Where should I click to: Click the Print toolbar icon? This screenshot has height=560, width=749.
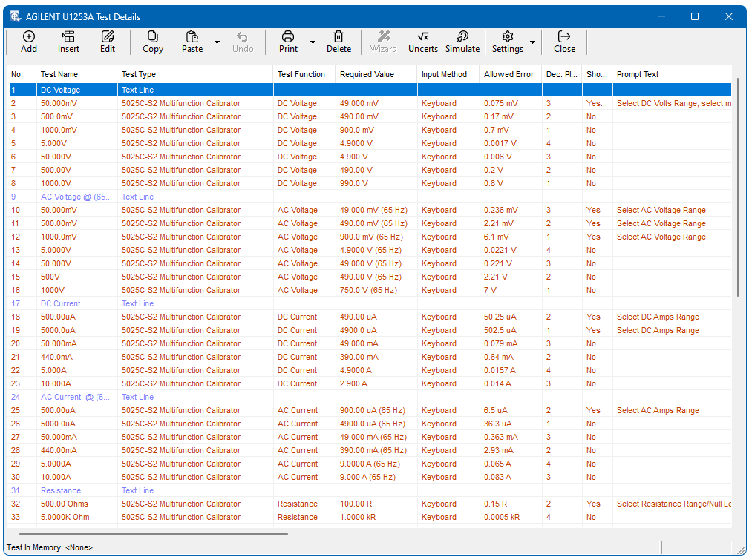[x=288, y=42]
